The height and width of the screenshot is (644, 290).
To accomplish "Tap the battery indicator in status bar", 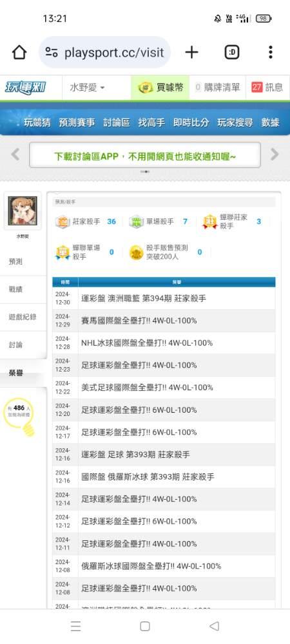I will [x=264, y=19].
